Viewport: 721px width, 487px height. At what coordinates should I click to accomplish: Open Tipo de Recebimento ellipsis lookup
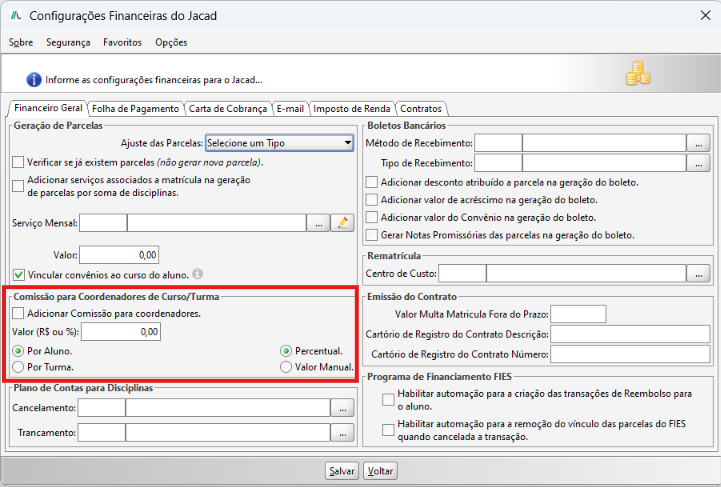click(698, 163)
